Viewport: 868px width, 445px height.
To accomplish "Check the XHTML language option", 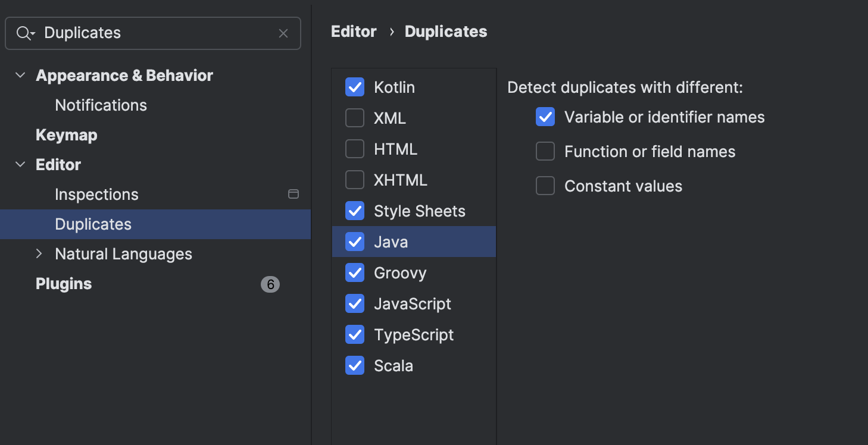I will (x=354, y=180).
